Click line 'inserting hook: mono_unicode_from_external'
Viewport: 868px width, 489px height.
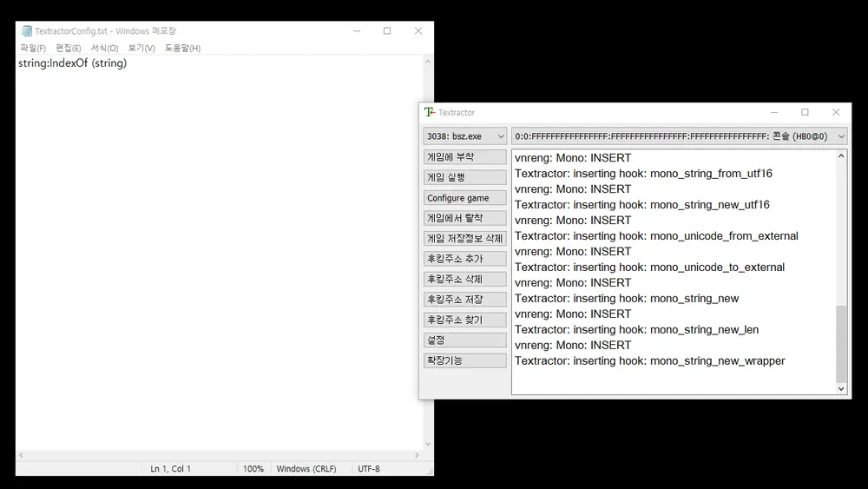pos(656,236)
